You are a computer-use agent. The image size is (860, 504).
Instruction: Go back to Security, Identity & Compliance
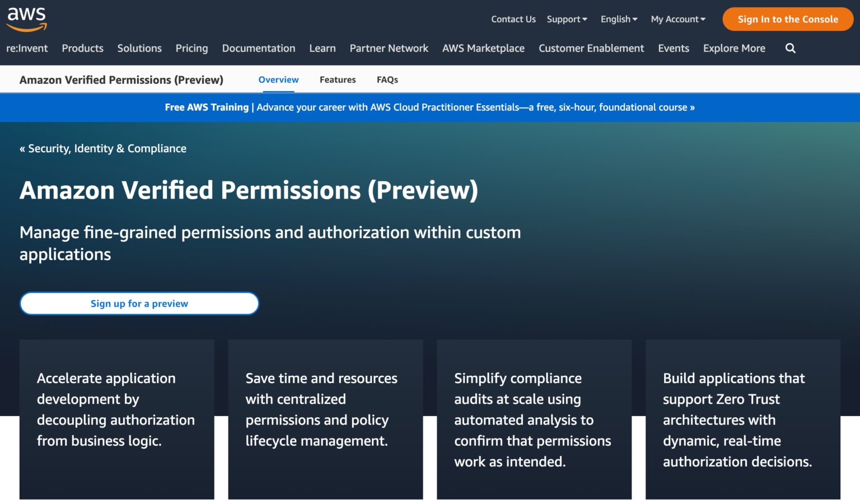(x=103, y=148)
